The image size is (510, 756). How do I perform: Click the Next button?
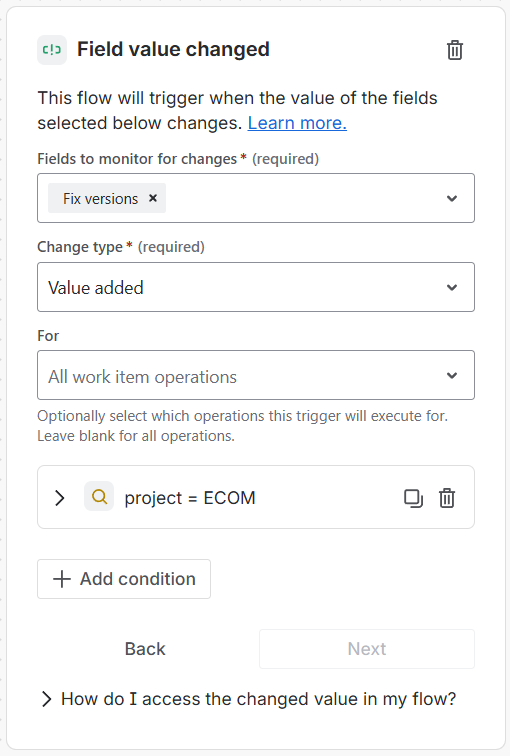click(367, 649)
